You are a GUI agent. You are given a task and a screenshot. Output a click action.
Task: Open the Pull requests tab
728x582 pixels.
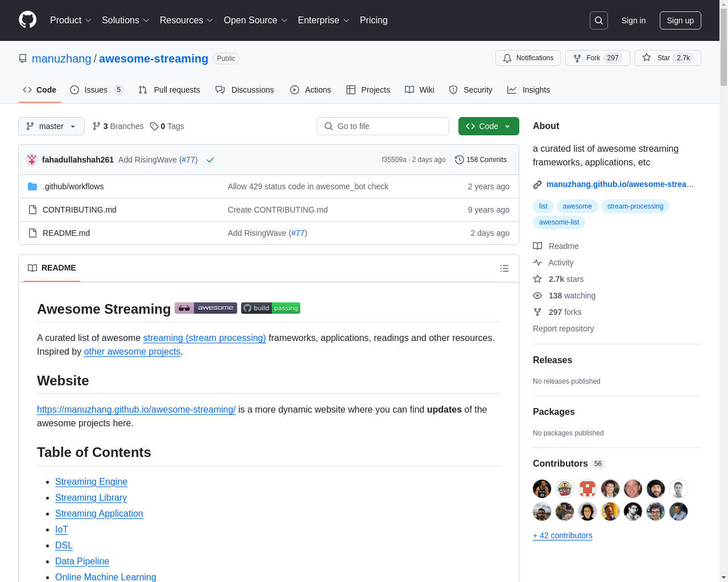[169, 90]
